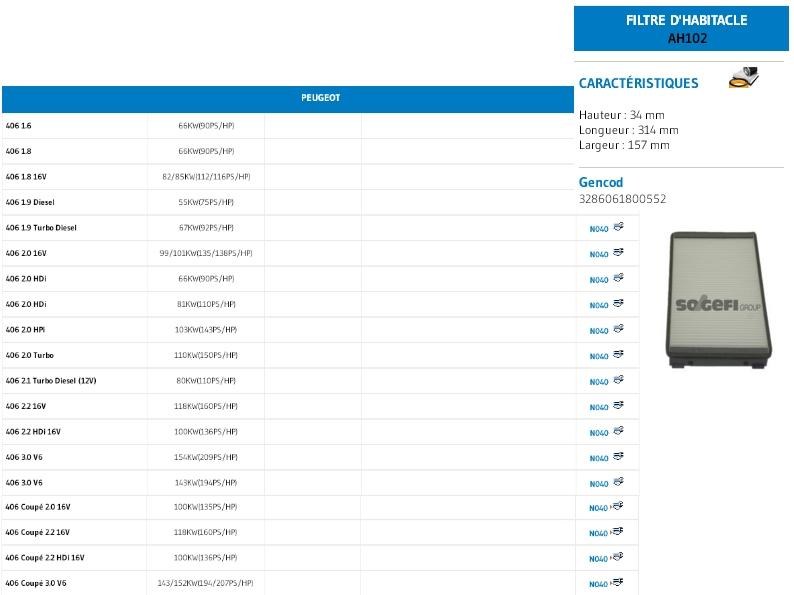Viewport: 794px width, 595px height.
Task: Click the filter icon in 406 Coupé 3.0 V6 row
Action: 618,582
